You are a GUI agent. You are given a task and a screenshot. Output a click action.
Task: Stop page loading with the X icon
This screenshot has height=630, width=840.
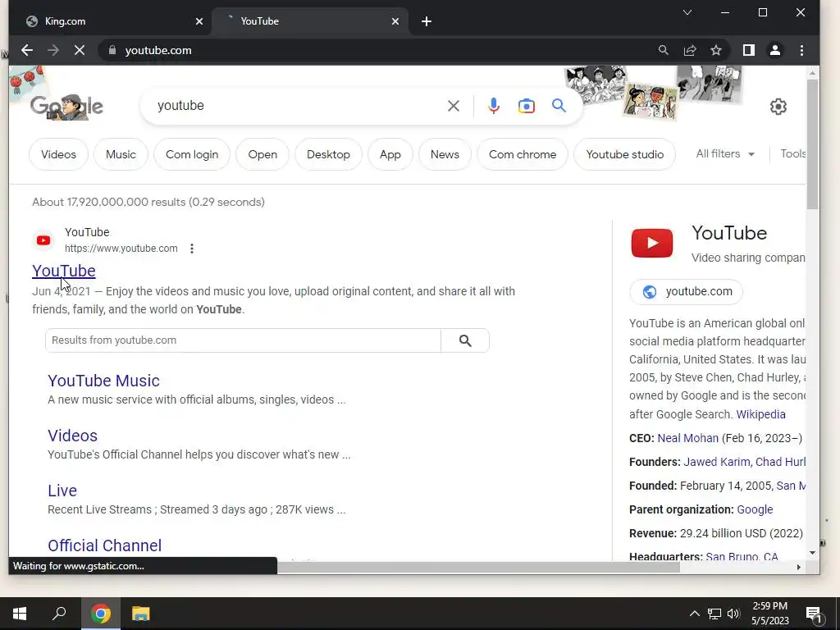(80, 50)
